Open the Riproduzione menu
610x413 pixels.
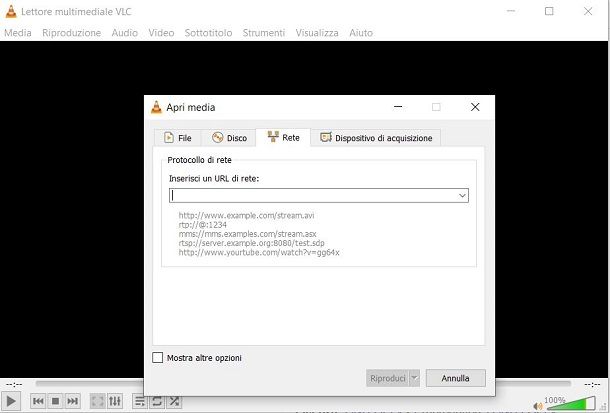tap(72, 33)
